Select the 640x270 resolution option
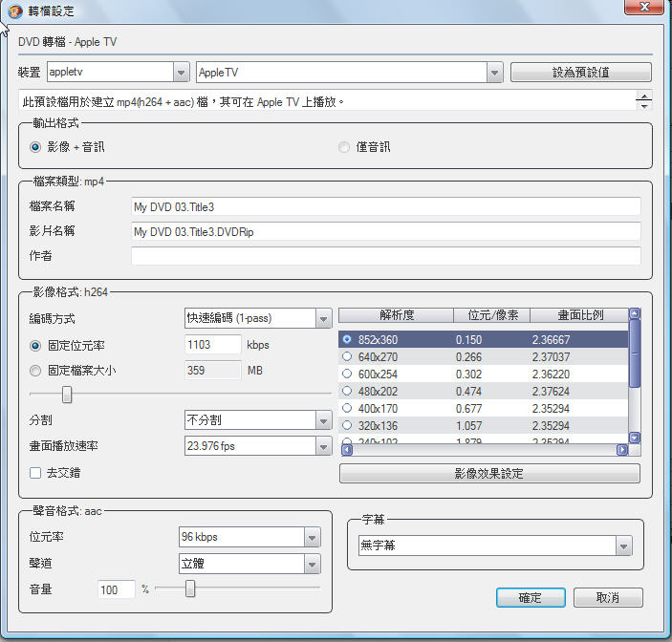The height and width of the screenshot is (642, 672). pyautogui.click(x=347, y=356)
